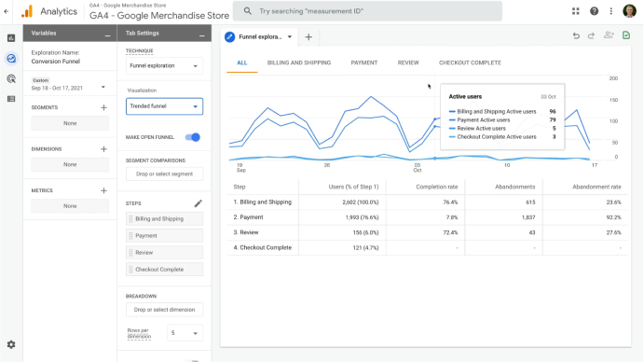Image resolution: width=644 pixels, height=362 pixels.
Task: Select the Payment tab
Action: (x=363, y=63)
